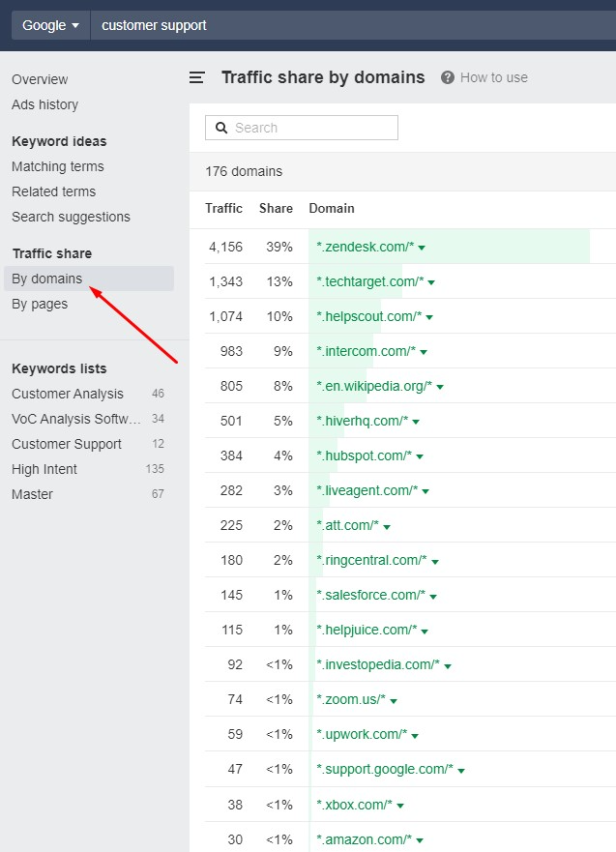Expand the zendesk.com domain dropdown arrow
Image resolution: width=616 pixels, height=852 pixels.
pyautogui.click(x=422, y=248)
